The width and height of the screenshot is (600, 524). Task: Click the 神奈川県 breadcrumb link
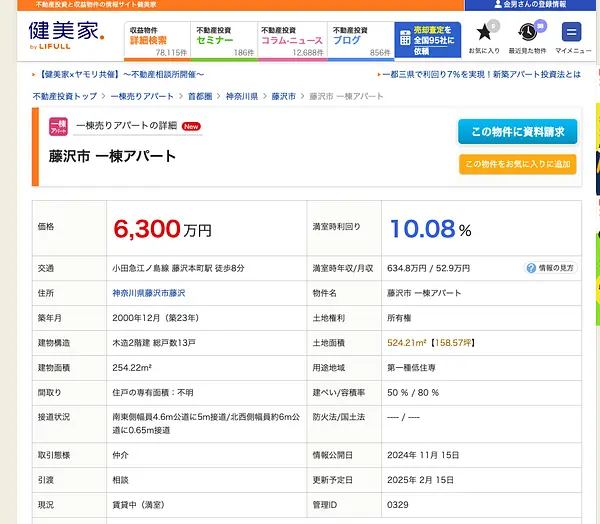coord(242,96)
